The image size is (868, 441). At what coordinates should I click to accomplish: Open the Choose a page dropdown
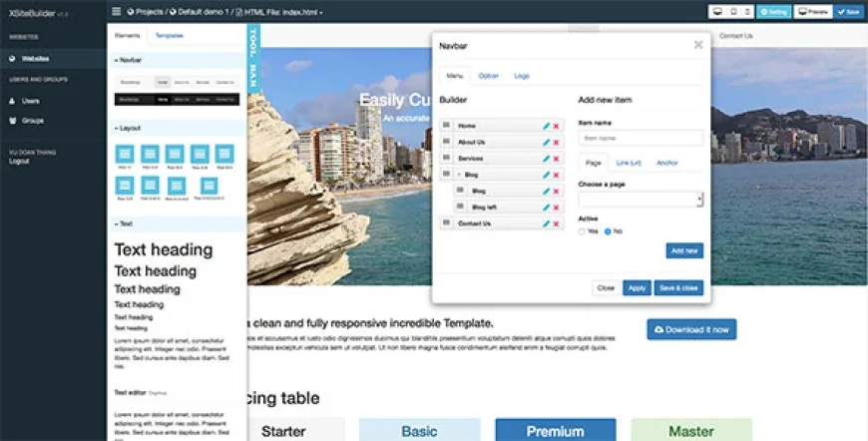pos(641,200)
